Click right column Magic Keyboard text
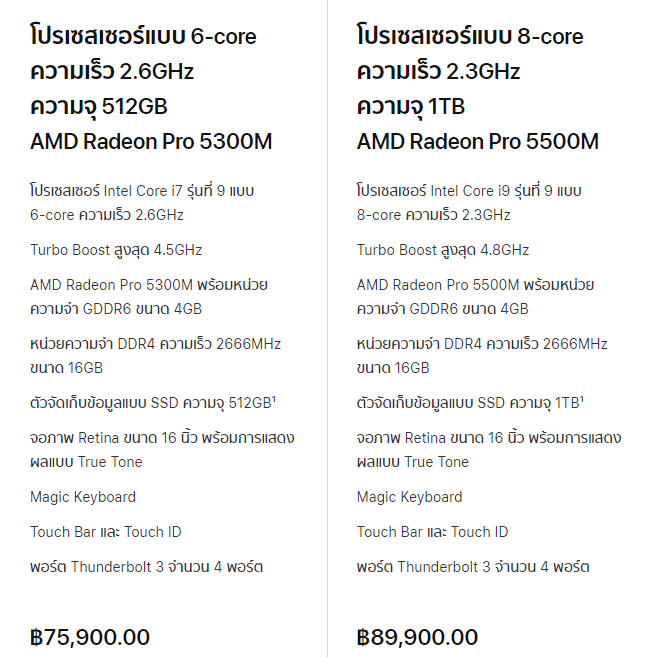 point(409,497)
